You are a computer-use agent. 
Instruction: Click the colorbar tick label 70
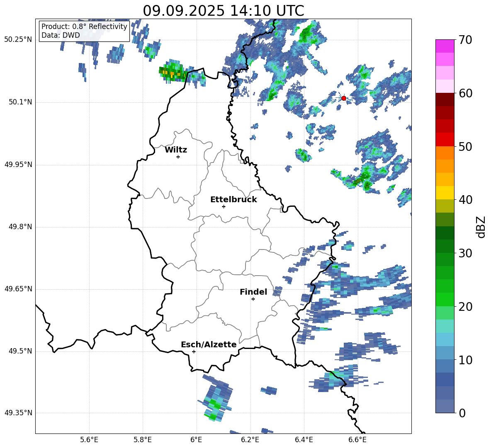465,40
